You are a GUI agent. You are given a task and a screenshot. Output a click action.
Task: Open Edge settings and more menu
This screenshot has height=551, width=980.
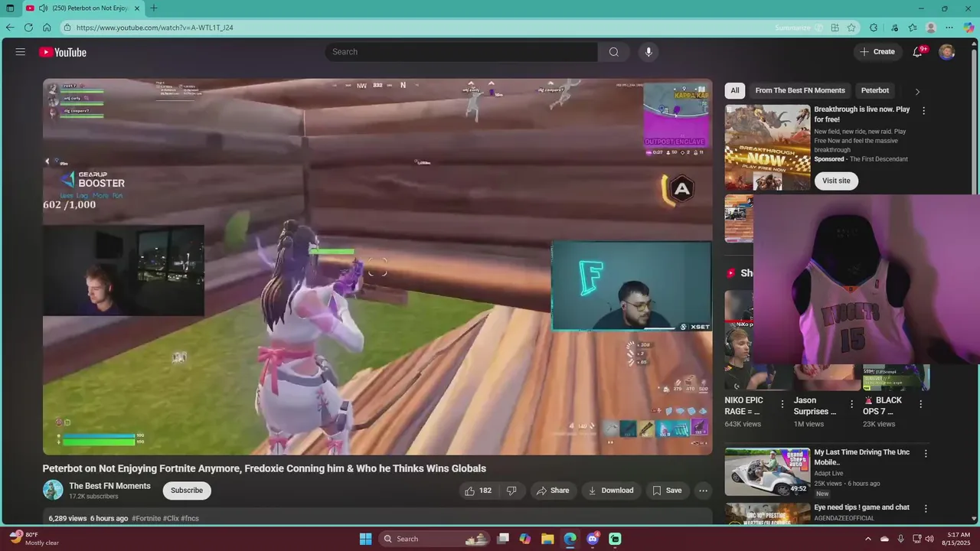point(949,28)
